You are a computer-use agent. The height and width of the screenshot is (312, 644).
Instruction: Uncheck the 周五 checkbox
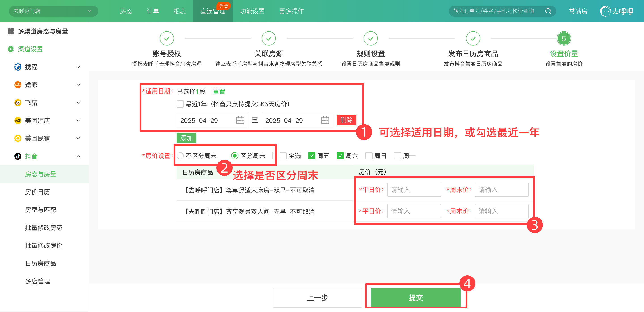pos(311,156)
